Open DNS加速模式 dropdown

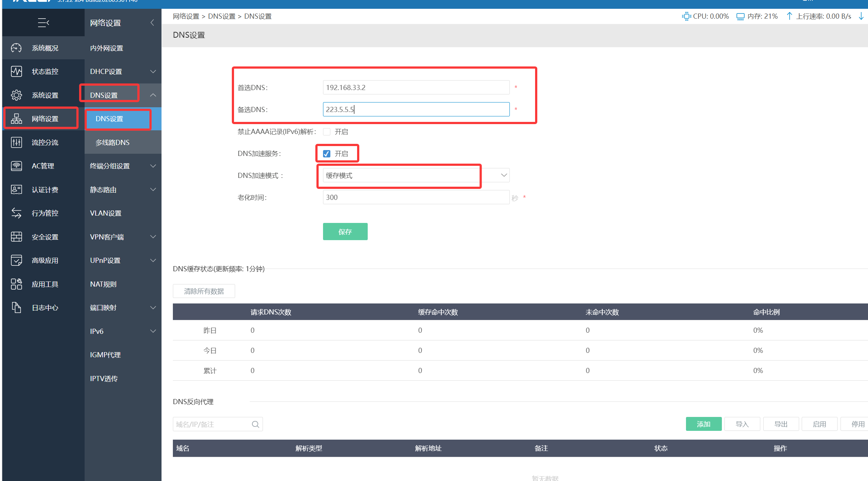(x=416, y=175)
